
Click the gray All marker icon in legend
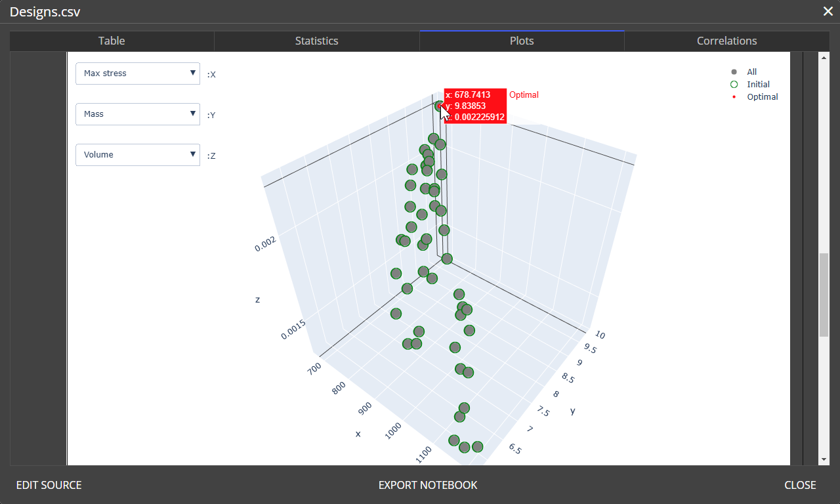734,72
